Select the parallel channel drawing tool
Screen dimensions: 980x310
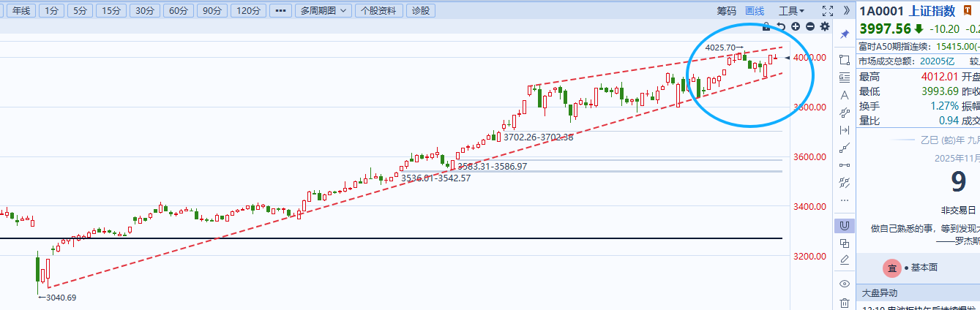(x=845, y=182)
